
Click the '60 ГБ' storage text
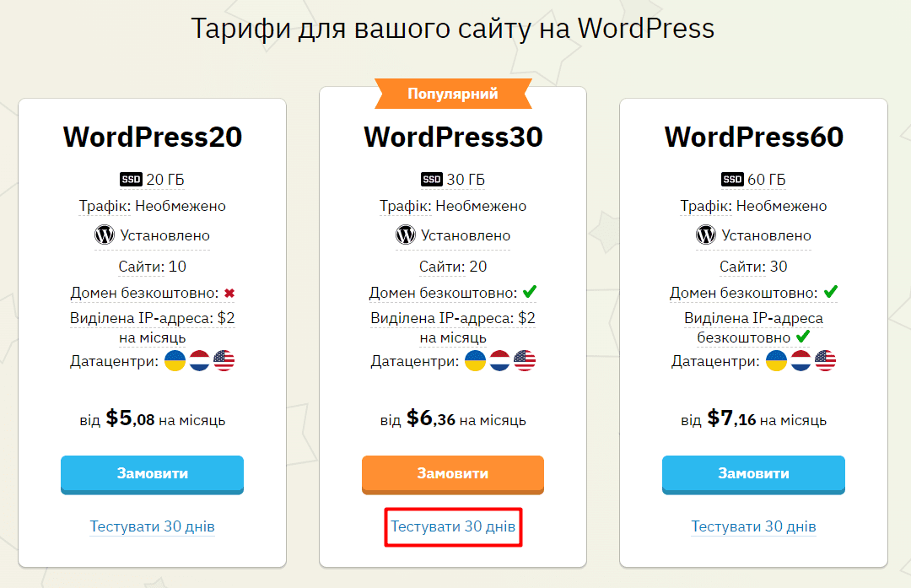[766, 180]
